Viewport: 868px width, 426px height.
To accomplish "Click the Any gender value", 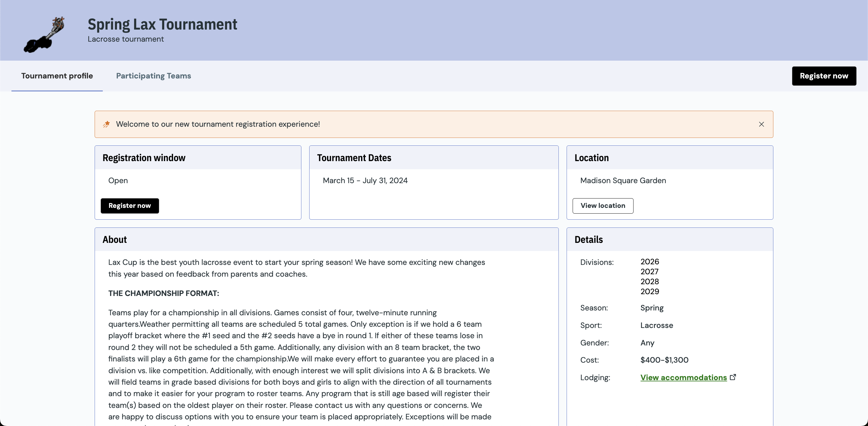I will click(647, 343).
